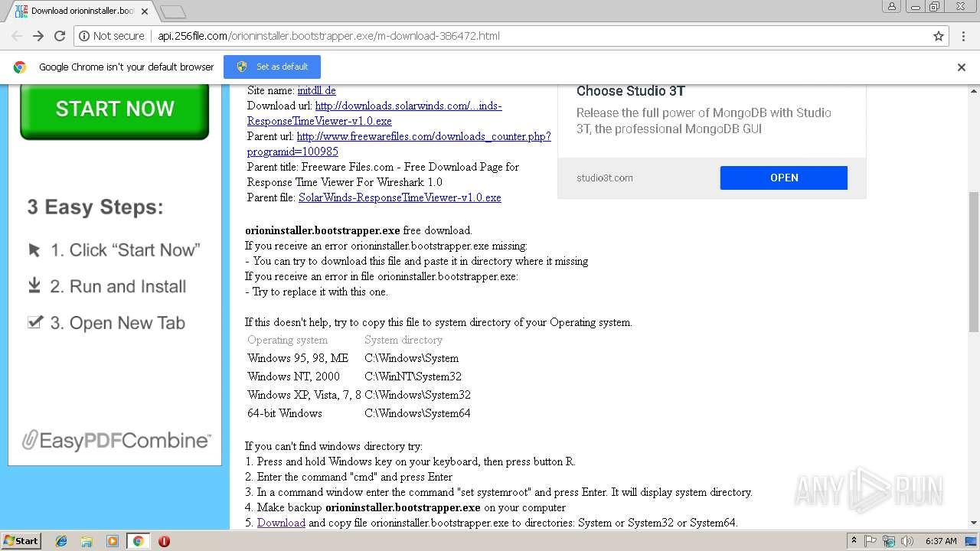
Task: Bookmark this page with star icon
Action: (x=939, y=36)
